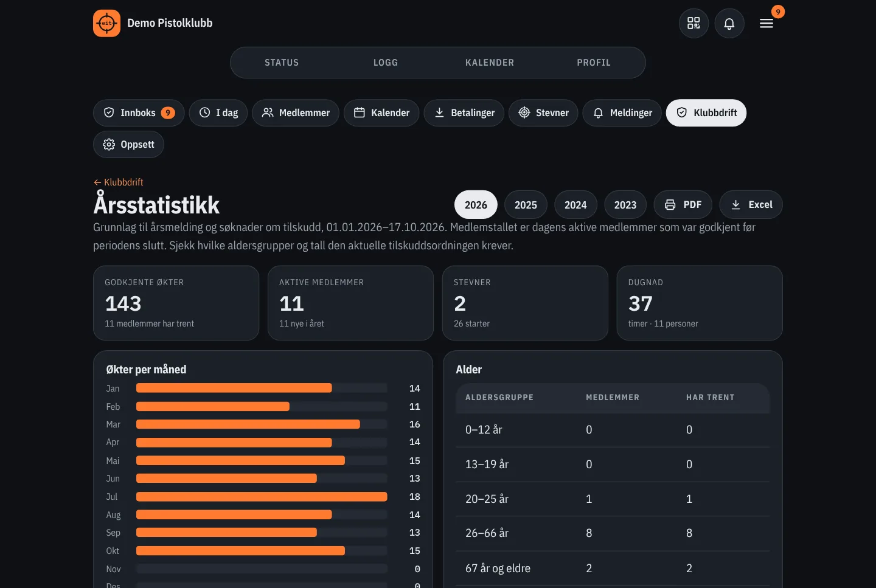Click the 13–19 år age group row

coord(613,465)
